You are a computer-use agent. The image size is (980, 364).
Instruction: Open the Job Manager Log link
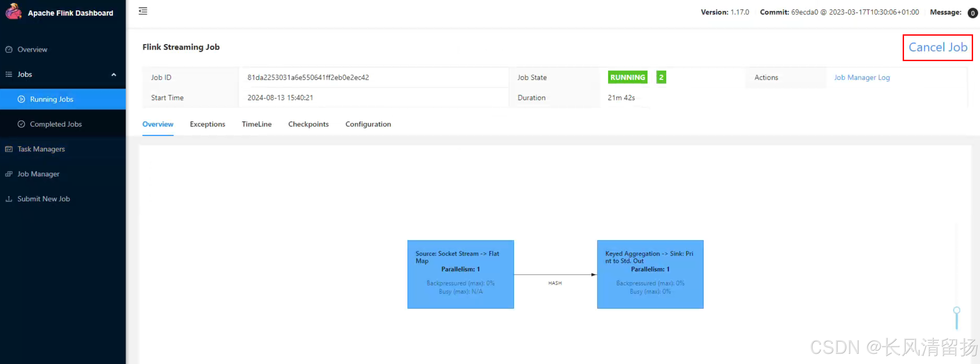862,78
